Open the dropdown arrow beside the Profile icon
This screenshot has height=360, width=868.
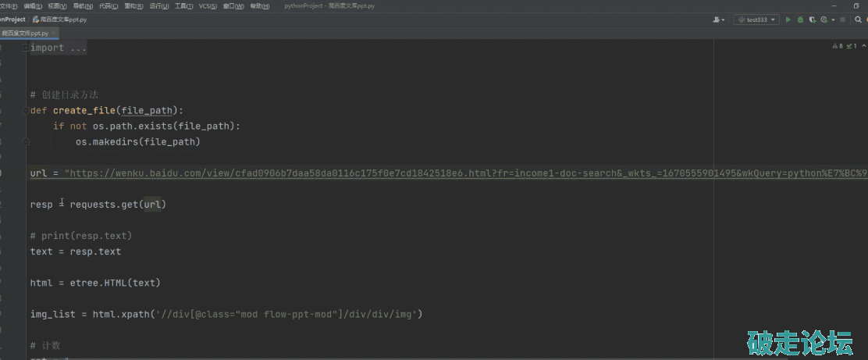[x=833, y=20]
